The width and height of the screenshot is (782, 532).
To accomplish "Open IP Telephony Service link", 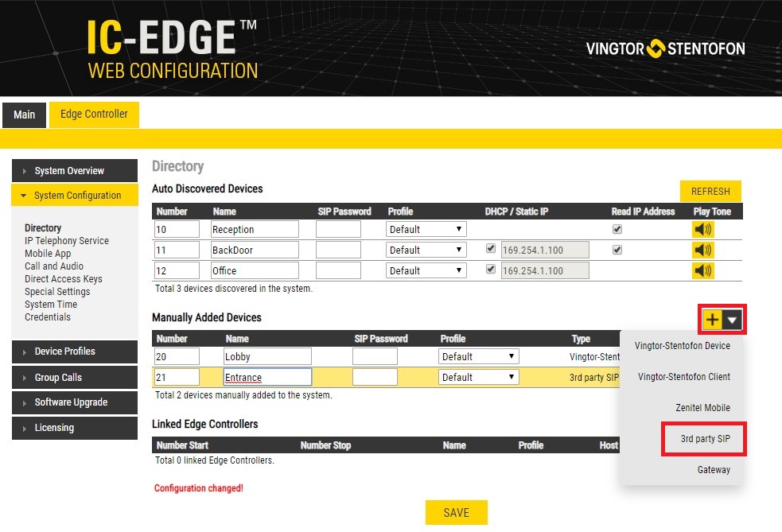I will point(67,240).
